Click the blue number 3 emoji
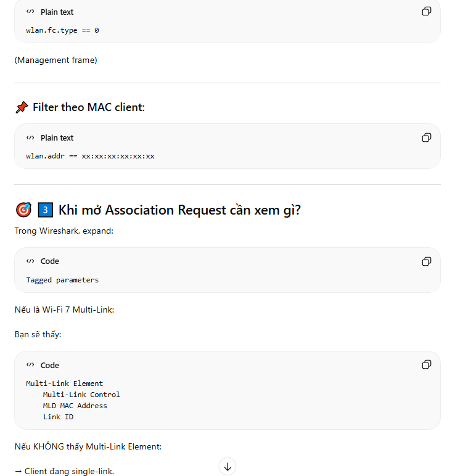455x476 pixels. 45,210
